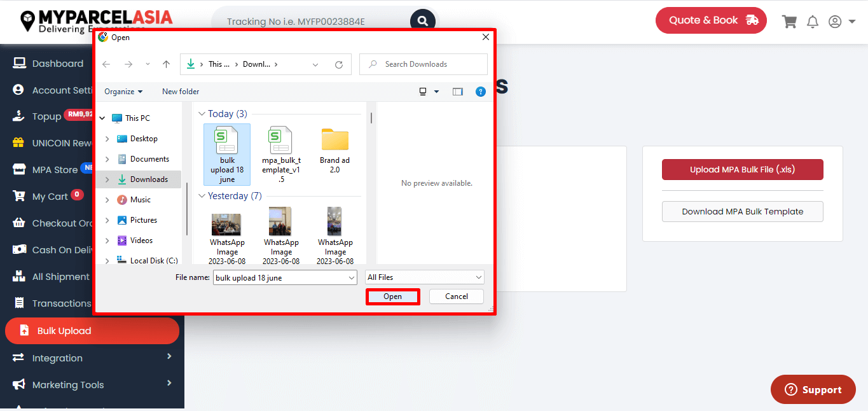Click the File name input box
This screenshot has width=868, height=411.
pyautogui.click(x=285, y=277)
